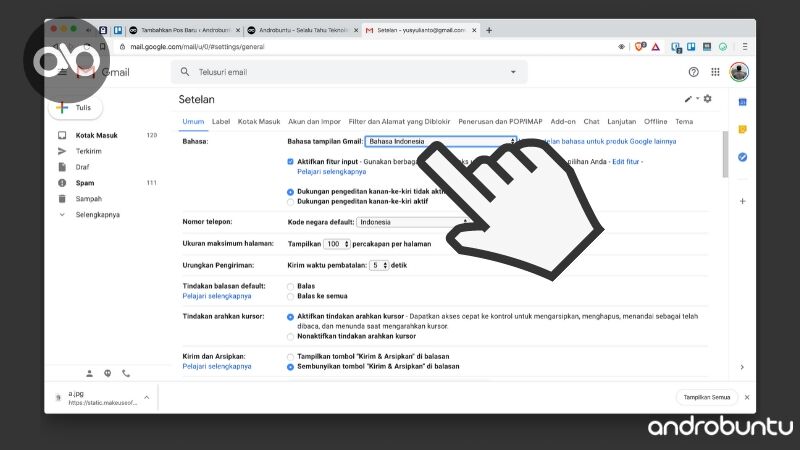Click Pelajari selengkapnya under Tindakan balasan default
This screenshot has width=800, height=450.
(x=217, y=296)
